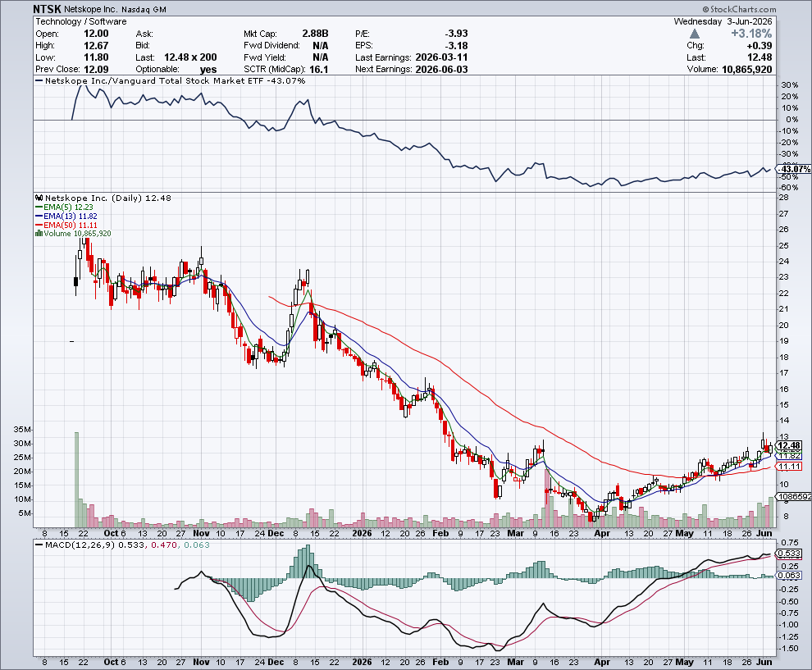
Task: Click the 12.48 price tag on right axis
Action: point(789,445)
